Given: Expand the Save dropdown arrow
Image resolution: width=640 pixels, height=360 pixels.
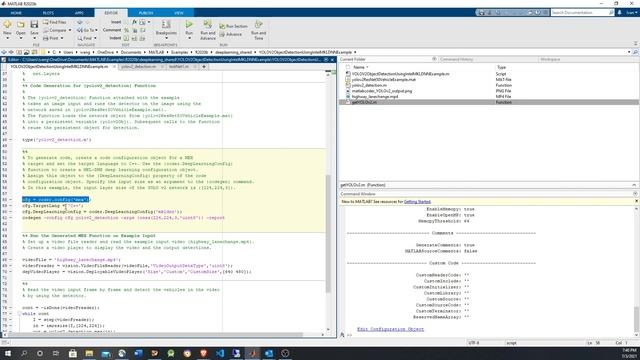Looking at the screenshot, I should (34, 38).
